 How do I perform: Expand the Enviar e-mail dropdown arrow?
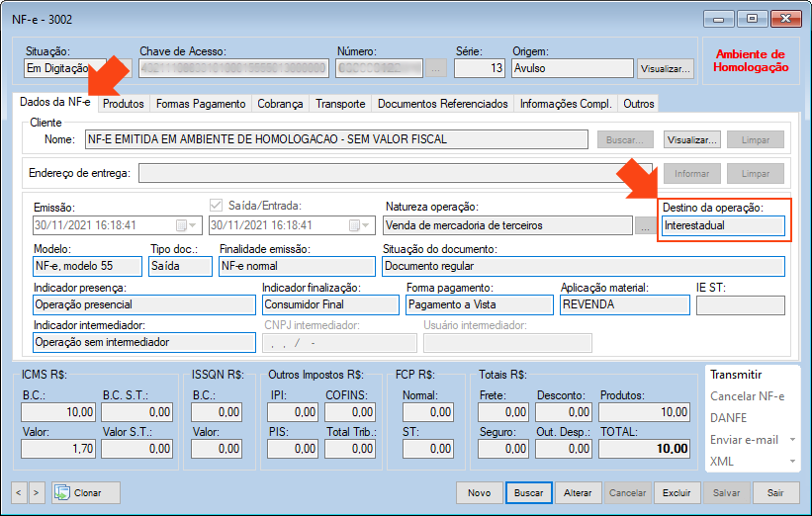pos(791,440)
